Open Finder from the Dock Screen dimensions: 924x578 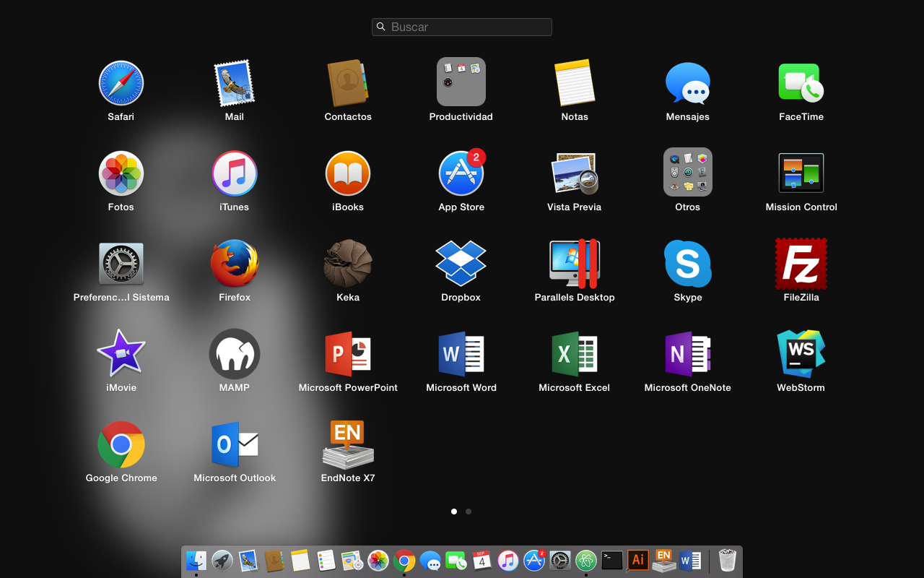pos(196,561)
